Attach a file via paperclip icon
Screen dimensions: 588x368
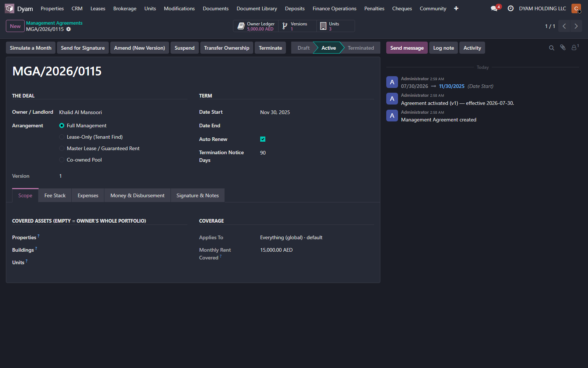pyautogui.click(x=563, y=47)
